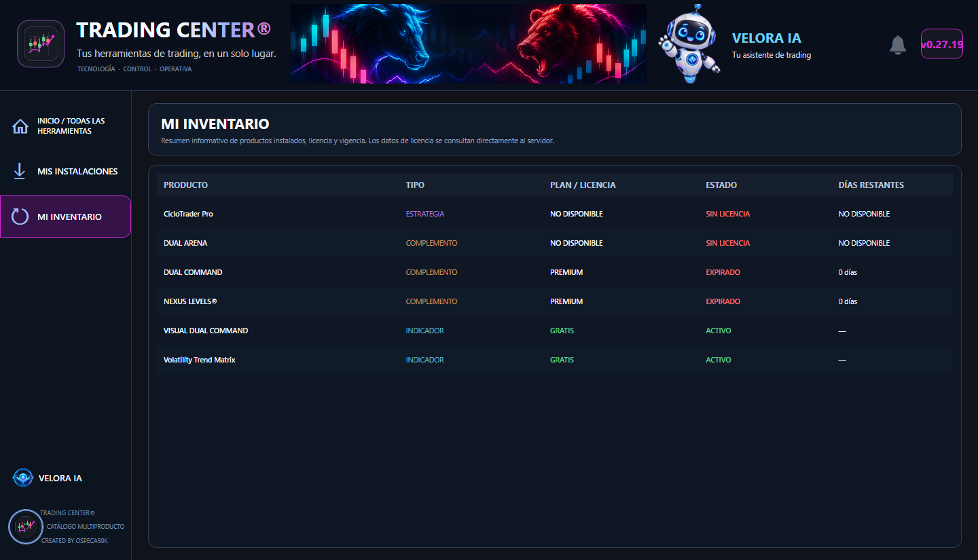Screen dimensions: 978x560
Task: Select the home icon in sidebar
Action: click(20, 126)
